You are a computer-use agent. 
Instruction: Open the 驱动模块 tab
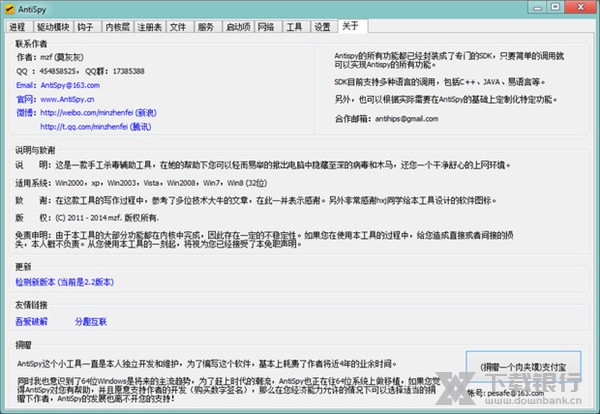click(53, 27)
